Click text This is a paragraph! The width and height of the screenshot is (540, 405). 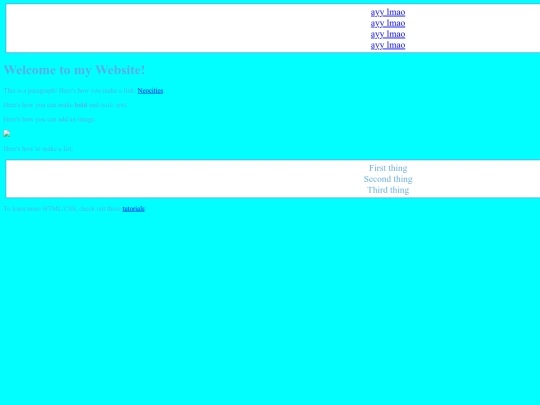pos(30,91)
